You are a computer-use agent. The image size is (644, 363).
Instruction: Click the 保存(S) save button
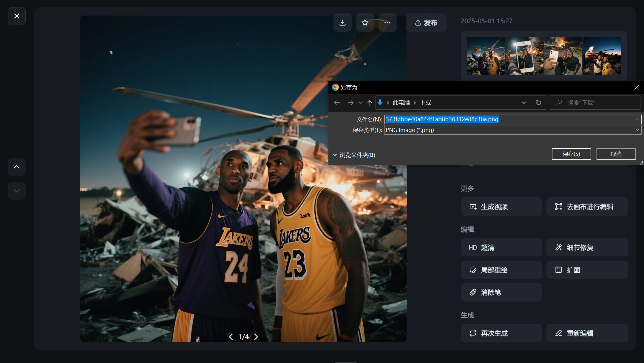[571, 154]
